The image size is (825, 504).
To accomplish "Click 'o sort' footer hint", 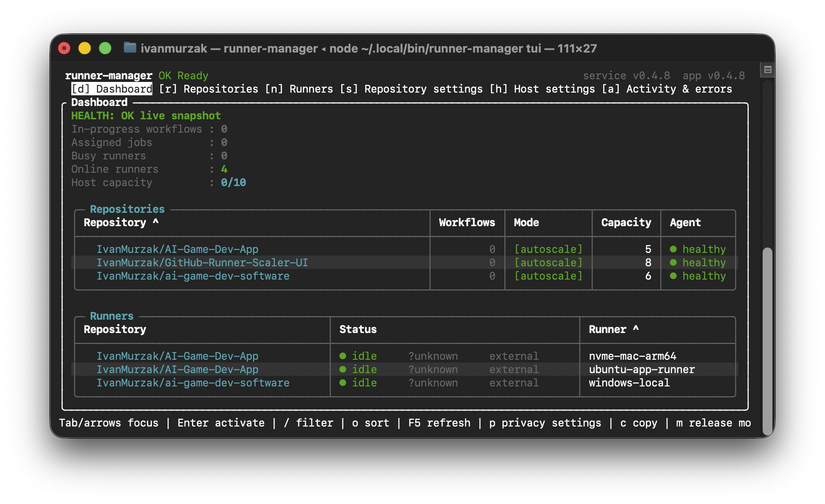I will tap(371, 423).
